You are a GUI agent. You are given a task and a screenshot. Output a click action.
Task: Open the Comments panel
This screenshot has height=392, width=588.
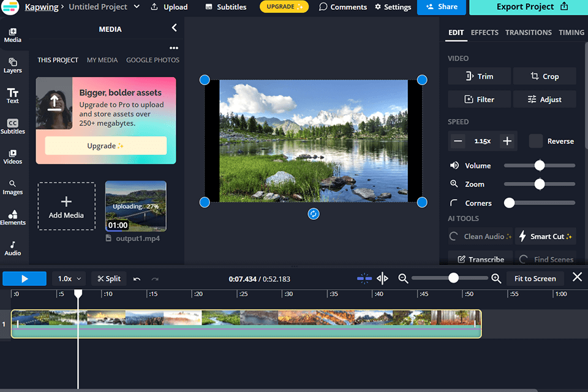tap(343, 7)
